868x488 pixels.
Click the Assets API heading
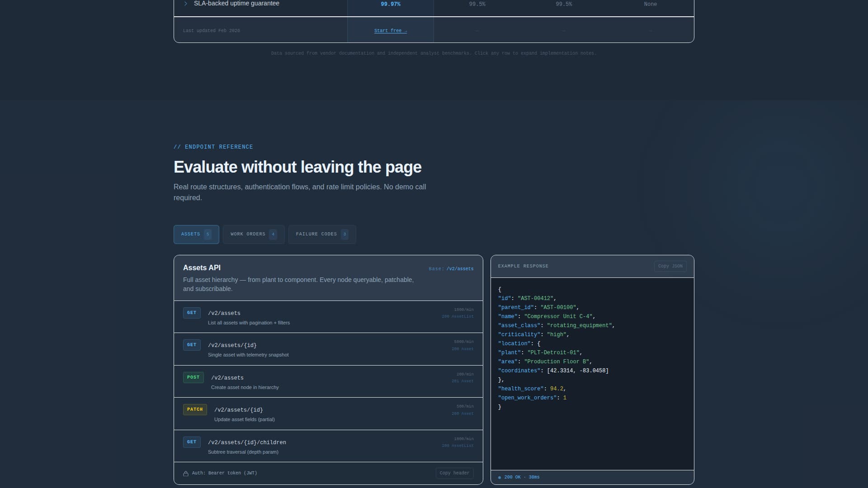coord(202,268)
